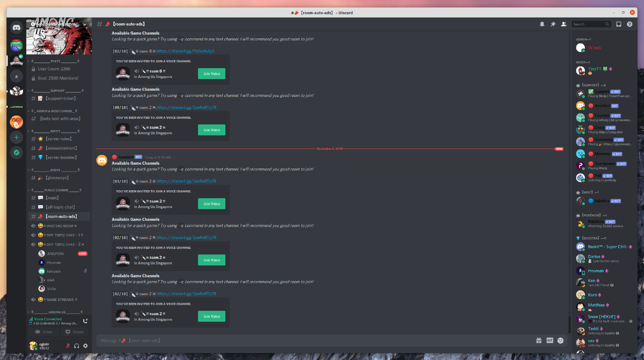Open Discord Home direct messages icon
Image resolution: width=644 pixels, height=360 pixels.
point(16,28)
